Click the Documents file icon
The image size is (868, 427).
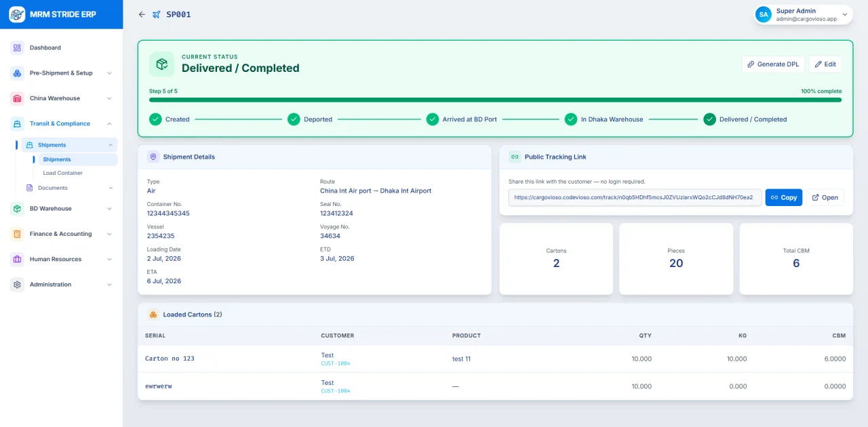point(29,188)
